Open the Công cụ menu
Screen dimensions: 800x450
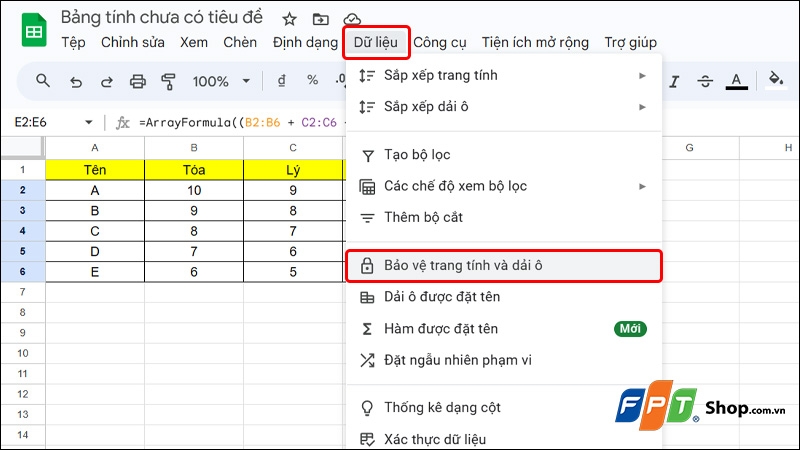point(440,42)
